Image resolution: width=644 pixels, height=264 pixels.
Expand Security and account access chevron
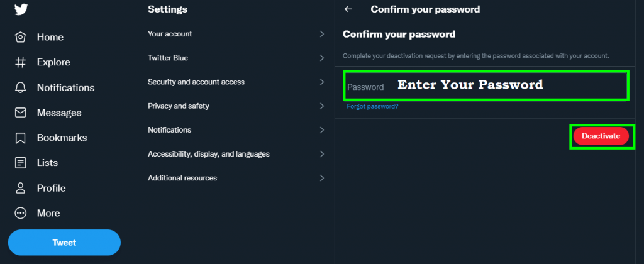pos(321,82)
